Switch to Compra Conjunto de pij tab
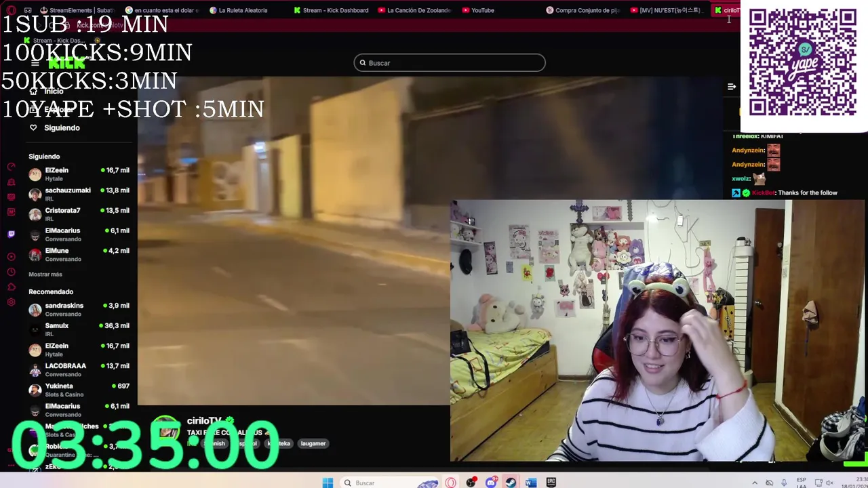Image resolution: width=868 pixels, height=488 pixels. click(x=583, y=10)
